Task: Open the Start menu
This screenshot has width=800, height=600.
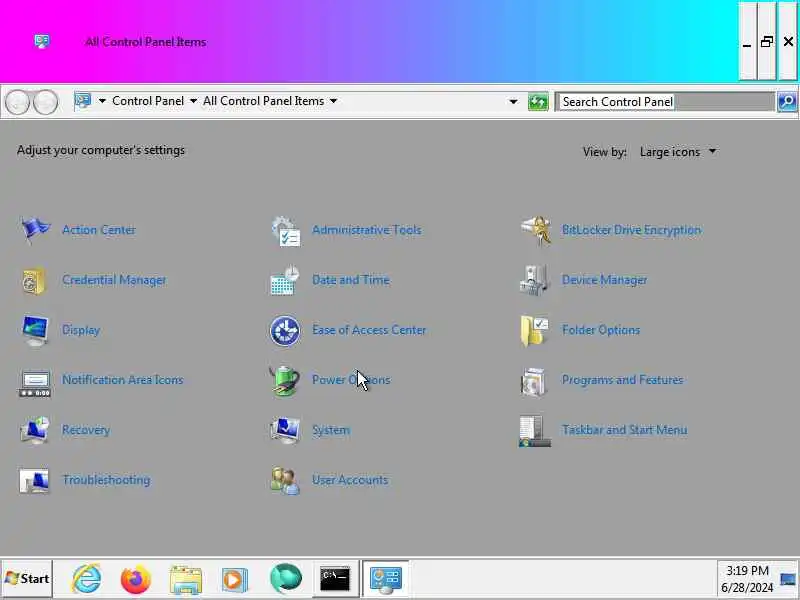Action: click(x=27, y=579)
